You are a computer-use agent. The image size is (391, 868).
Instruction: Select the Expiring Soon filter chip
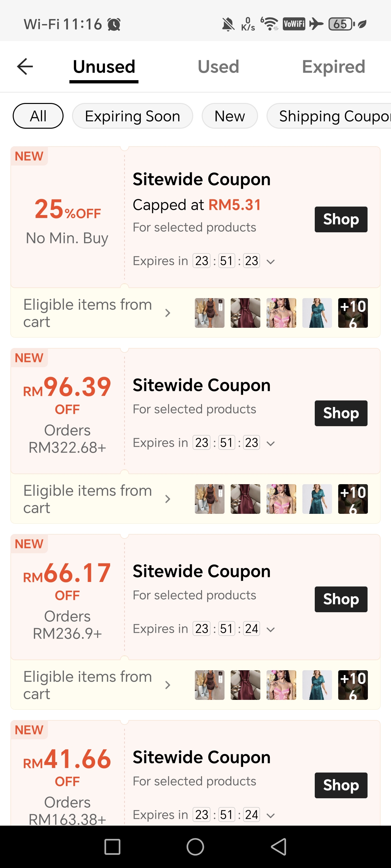(x=133, y=116)
